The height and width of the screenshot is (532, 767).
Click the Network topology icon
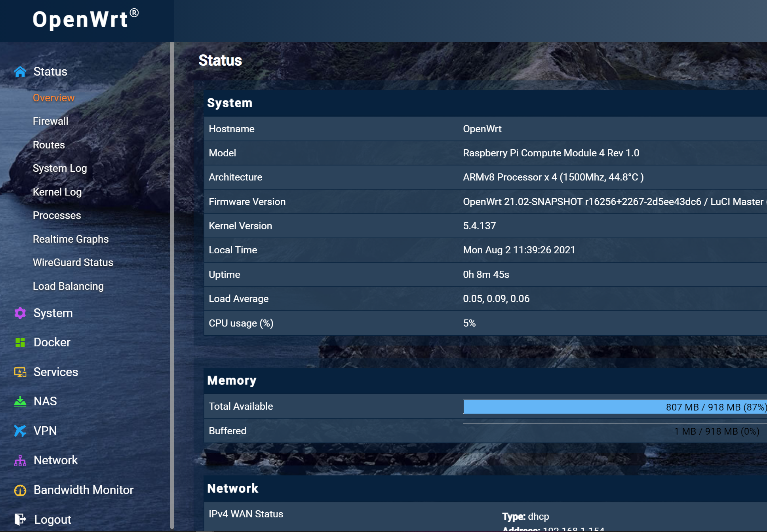(20, 460)
